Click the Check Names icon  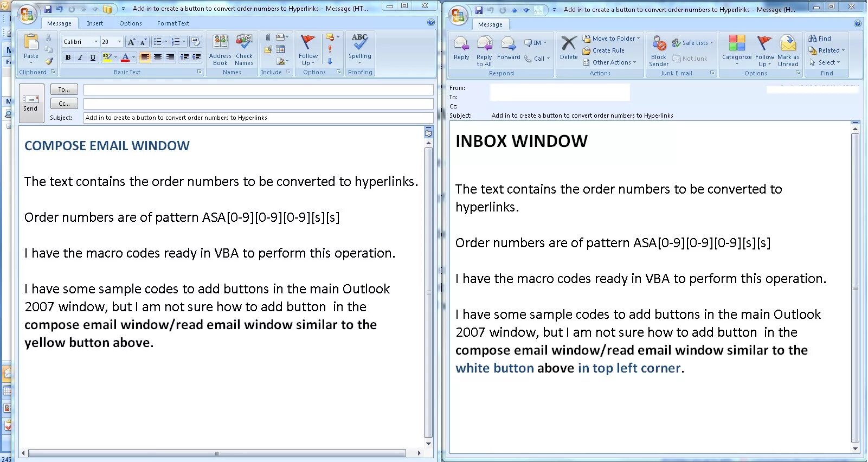pyautogui.click(x=244, y=50)
